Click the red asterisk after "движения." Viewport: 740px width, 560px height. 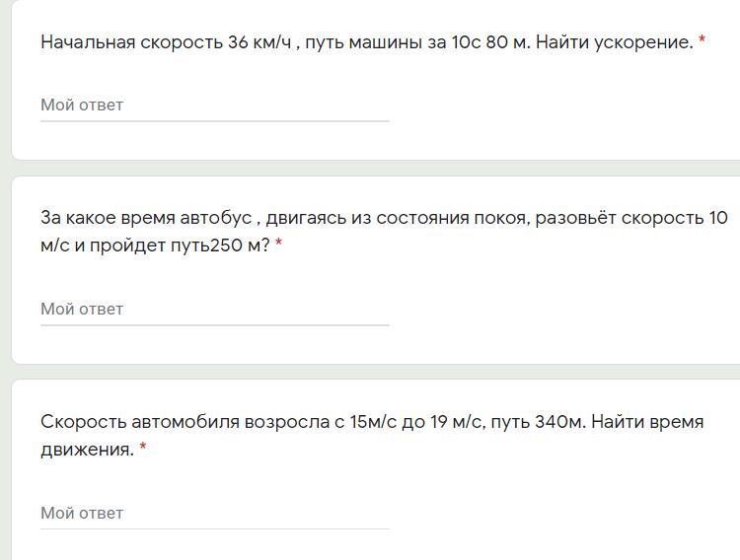point(143,450)
